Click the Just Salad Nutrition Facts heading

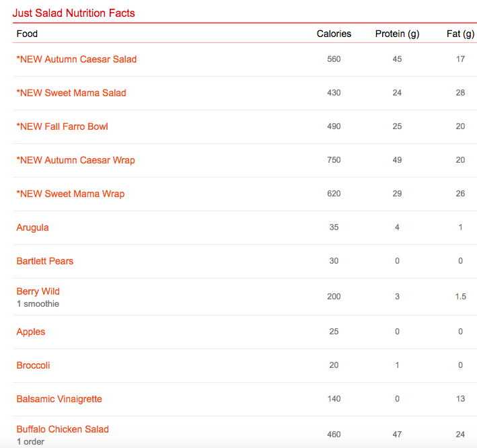coord(74,13)
